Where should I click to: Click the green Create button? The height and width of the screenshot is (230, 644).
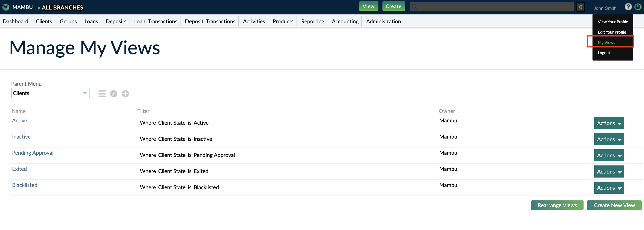[x=393, y=6]
